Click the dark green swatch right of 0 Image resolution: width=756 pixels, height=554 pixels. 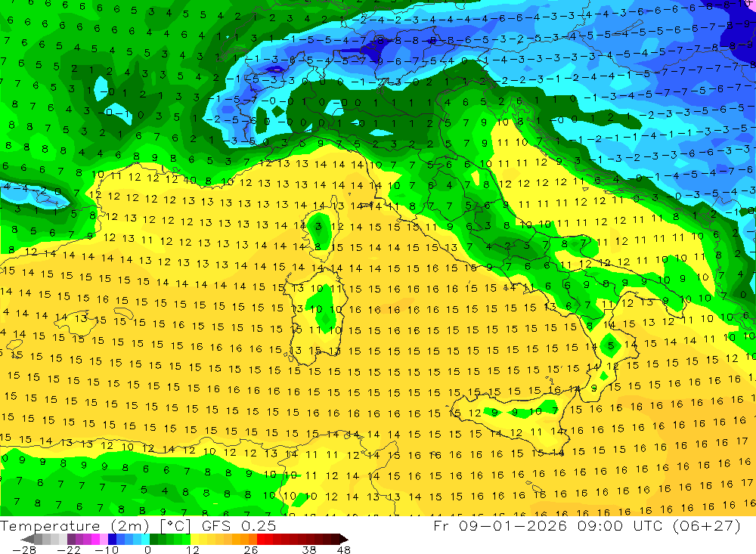(x=153, y=539)
